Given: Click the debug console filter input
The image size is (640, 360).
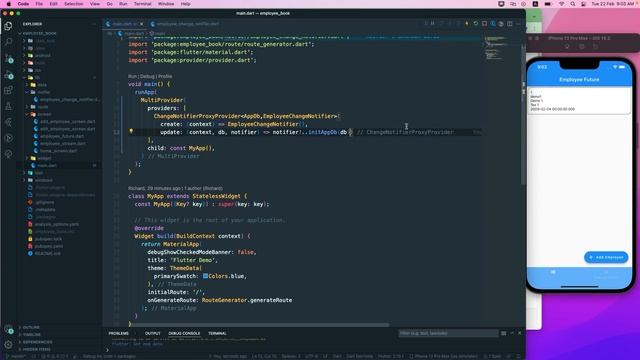Looking at the screenshot, I should click(x=448, y=333).
